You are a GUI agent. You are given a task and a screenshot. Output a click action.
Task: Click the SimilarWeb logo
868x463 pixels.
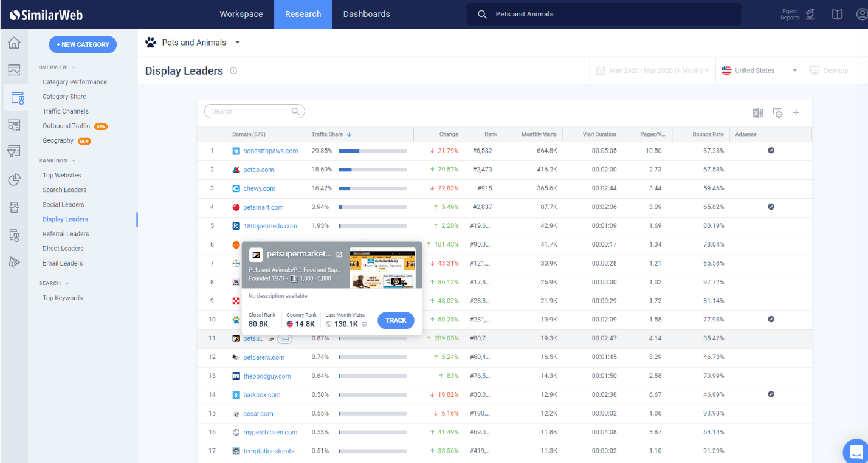point(46,14)
